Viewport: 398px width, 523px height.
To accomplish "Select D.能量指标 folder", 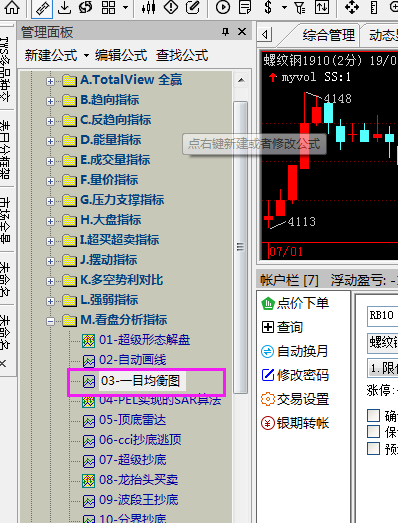I will pos(111,140).
